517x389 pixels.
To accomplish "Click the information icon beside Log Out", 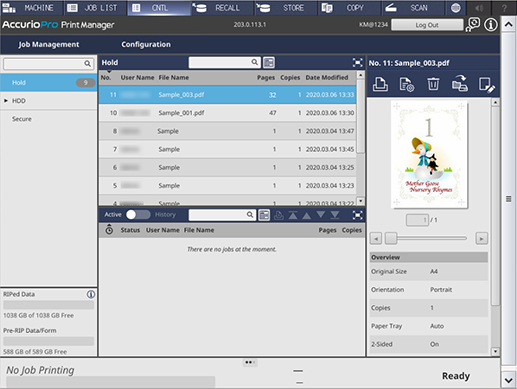I will (x=491, y=25).
